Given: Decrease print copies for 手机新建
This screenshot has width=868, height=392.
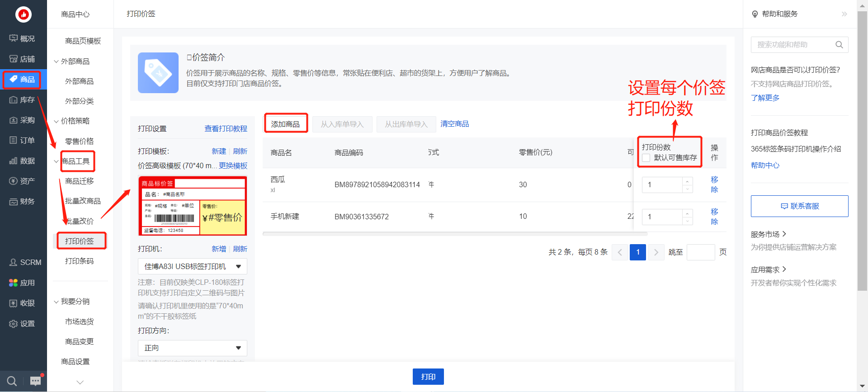Looking at the screenshot, I should click(687, 221).
